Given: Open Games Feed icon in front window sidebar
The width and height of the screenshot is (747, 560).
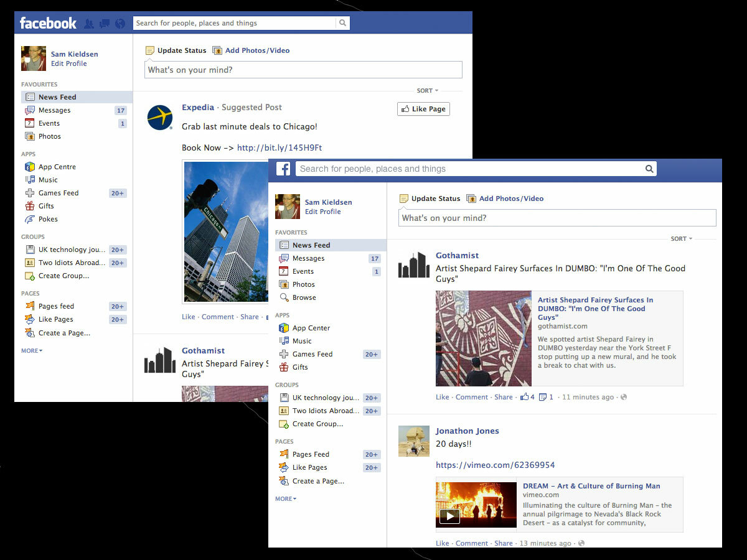Looking at the screenshot, I should [x=284, y=354].
